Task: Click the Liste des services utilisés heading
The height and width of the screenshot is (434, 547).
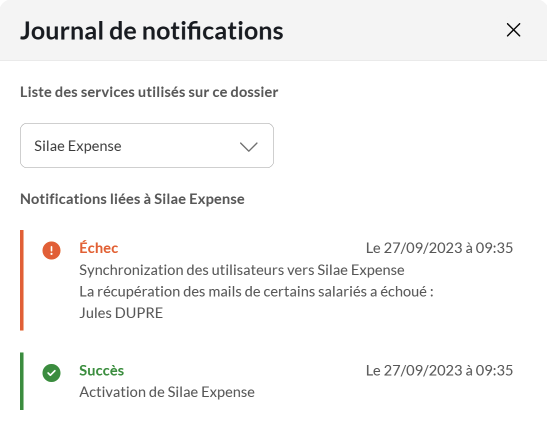Action: pyautogui.click(x=149, y=92)
